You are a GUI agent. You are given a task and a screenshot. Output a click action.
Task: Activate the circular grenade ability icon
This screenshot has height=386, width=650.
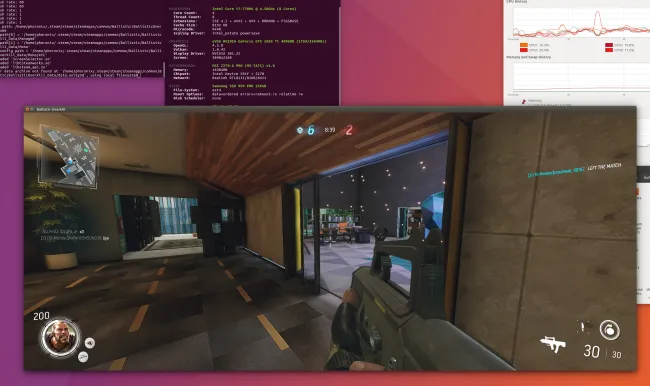coord(609,330)
